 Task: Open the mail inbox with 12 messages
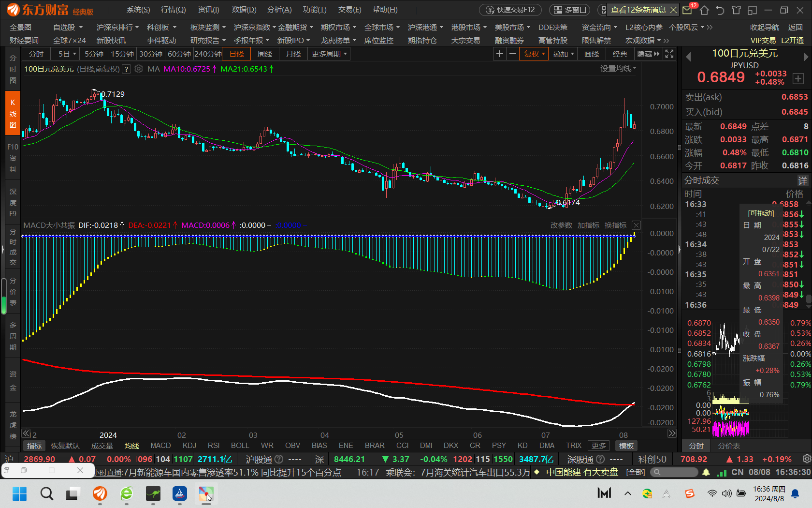click(x=687, y=10)
